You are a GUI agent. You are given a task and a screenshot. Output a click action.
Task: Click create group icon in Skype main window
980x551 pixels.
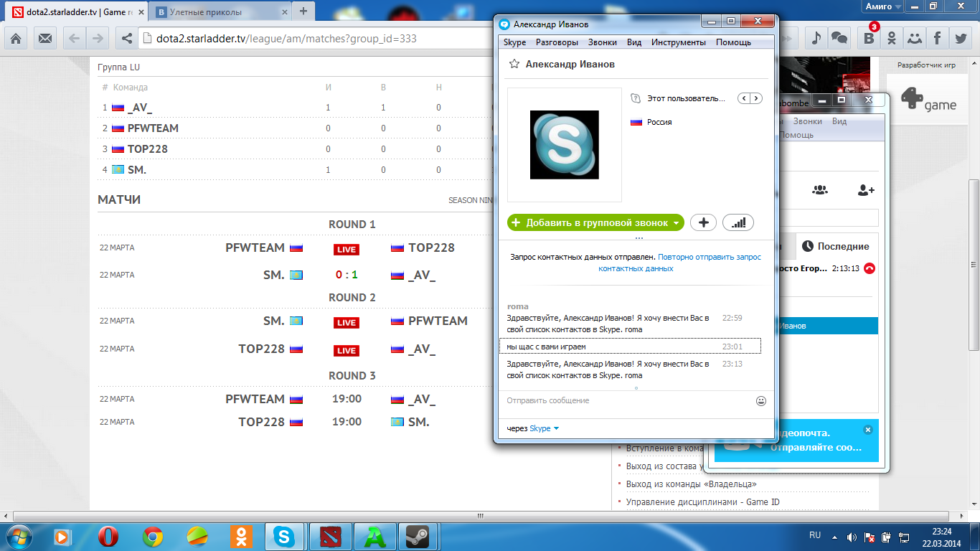(820, 190)
